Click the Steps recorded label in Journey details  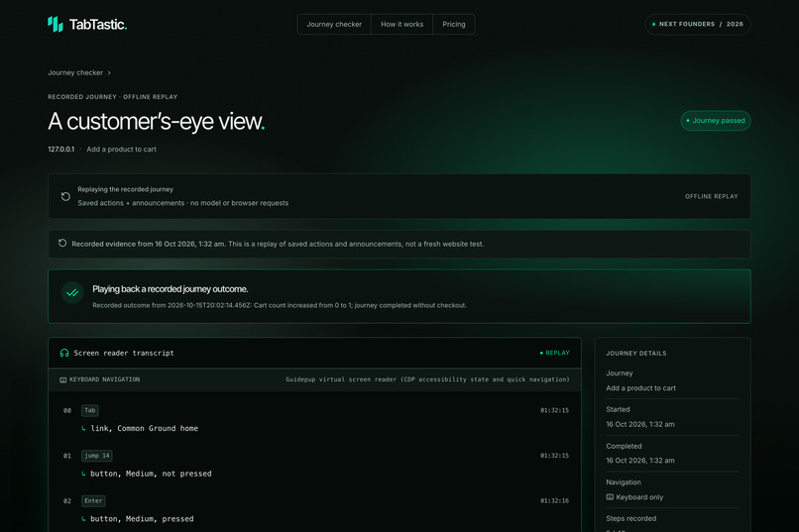(x=630, y=518)
